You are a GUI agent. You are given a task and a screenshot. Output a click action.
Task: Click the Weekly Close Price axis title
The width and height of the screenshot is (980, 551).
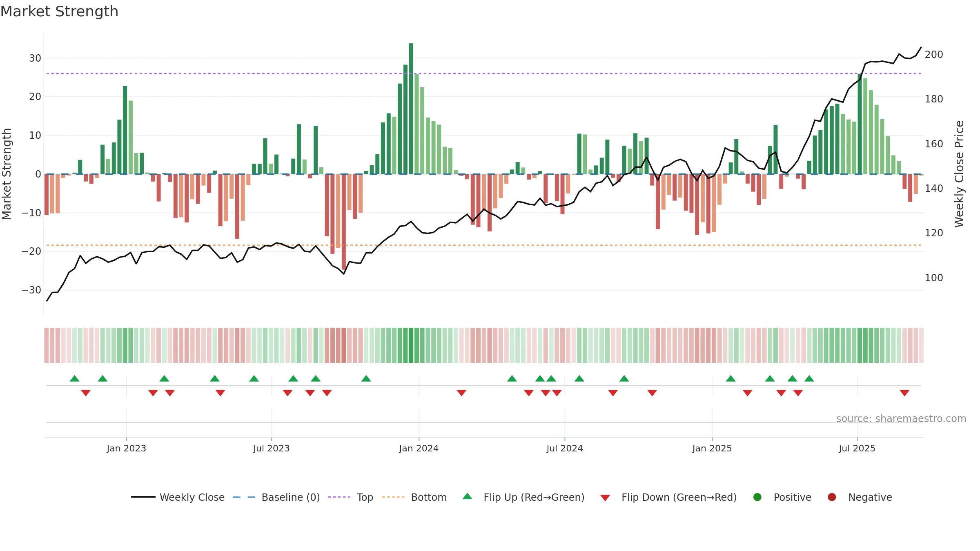point(959,174)
